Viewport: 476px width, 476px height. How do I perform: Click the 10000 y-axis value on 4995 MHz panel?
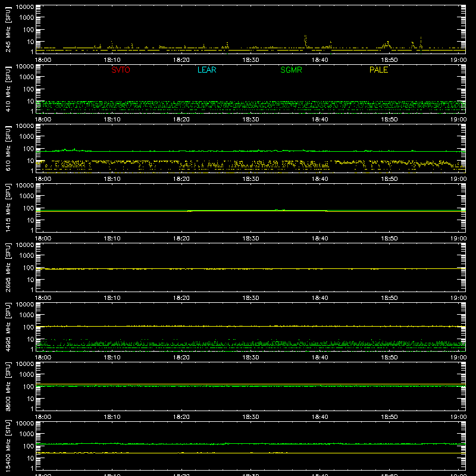point(25,305)
